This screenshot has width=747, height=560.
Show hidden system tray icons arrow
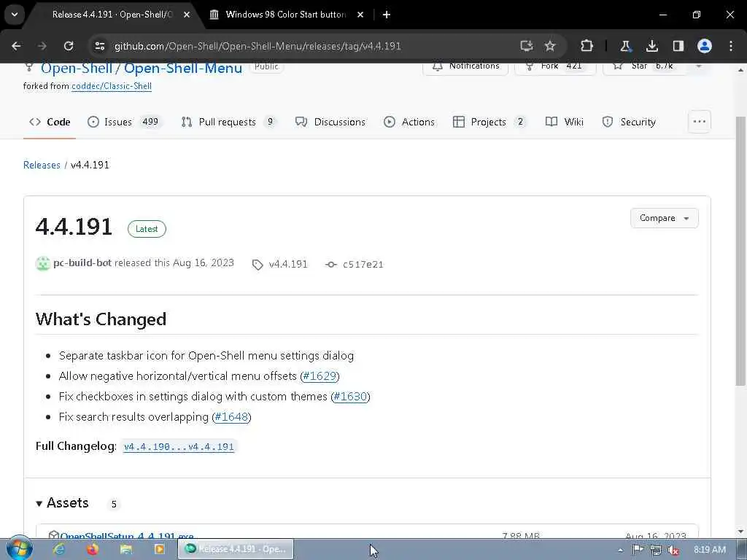click(620, 550)
